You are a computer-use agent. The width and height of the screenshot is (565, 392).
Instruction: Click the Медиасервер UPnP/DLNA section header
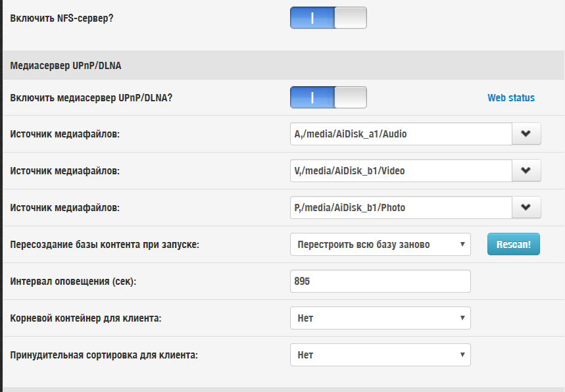(66, 66)
